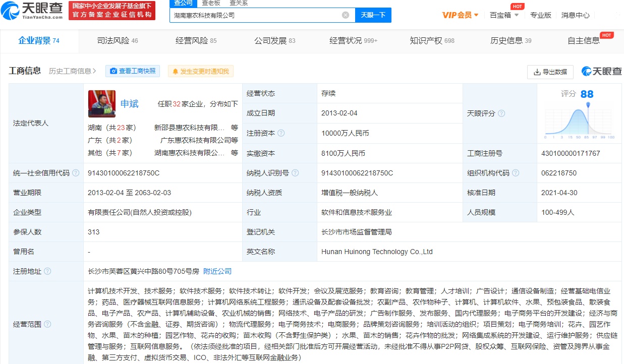Screen dimensions: 624x364
Task: Expand 历史工商信息 link with chevron
Action: pyautogui.click(x=73, y=72)
